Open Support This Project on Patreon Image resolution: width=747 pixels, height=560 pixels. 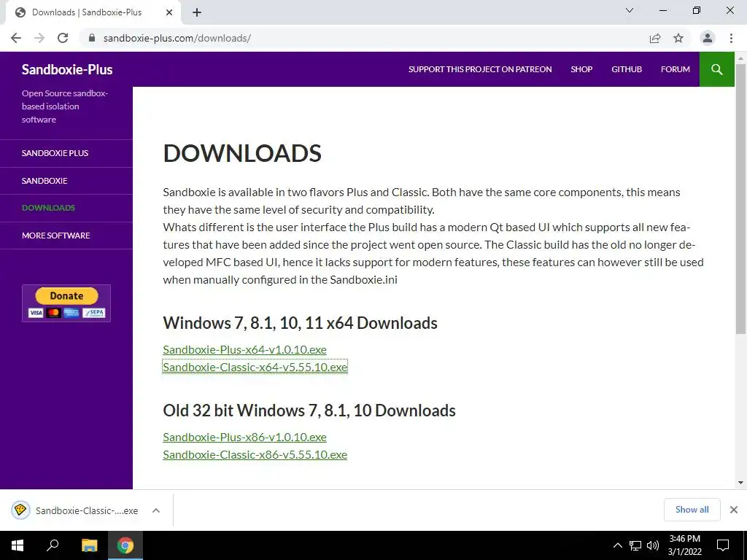(480, 69)
